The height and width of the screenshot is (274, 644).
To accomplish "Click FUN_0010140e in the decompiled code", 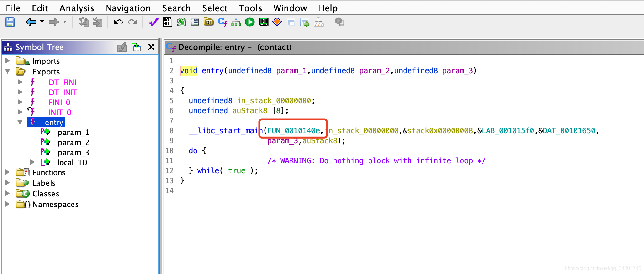I will pyautogui.click(x=294, y=130).
